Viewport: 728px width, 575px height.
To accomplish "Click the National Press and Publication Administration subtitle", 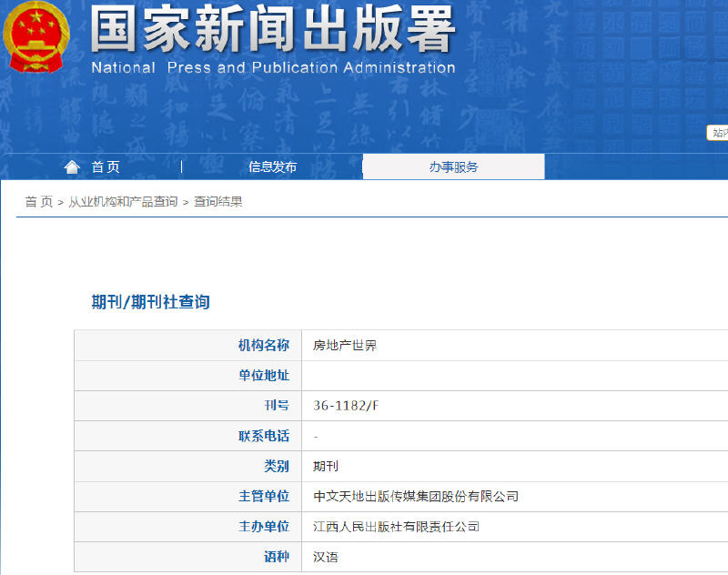I will tap(273, 67).
